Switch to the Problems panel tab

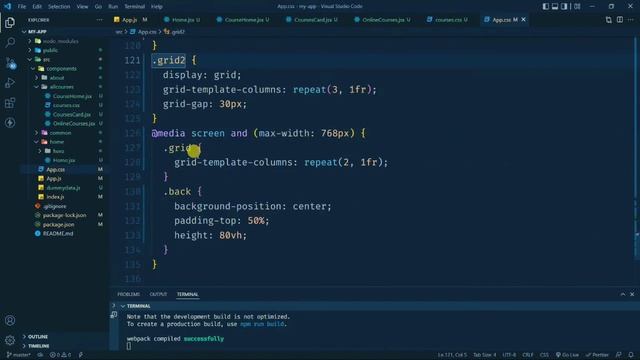tap(129, 294)
